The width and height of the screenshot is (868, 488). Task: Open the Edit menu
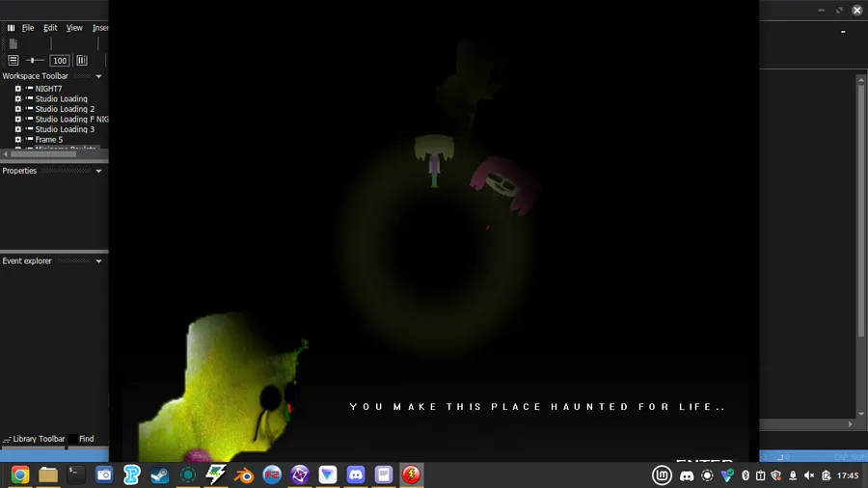50,28
